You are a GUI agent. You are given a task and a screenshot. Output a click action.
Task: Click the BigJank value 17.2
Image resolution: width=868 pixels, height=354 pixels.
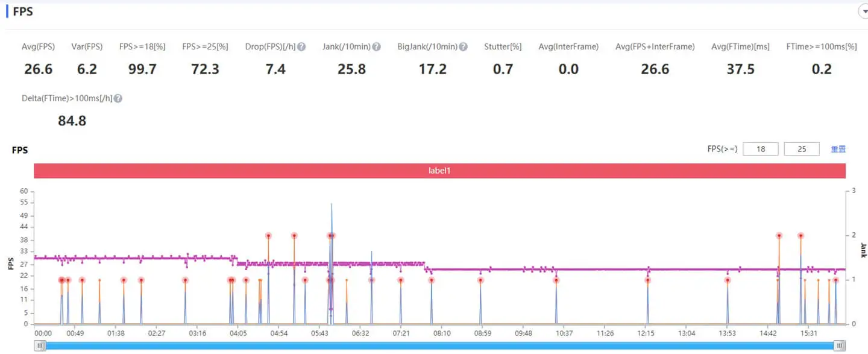[433, 69]
